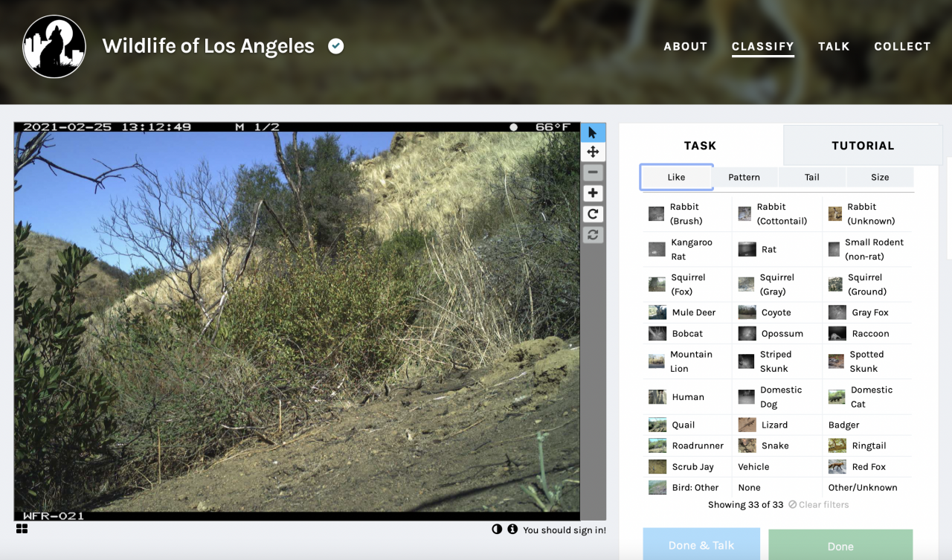Reset the image view

[x=593, y=235]
